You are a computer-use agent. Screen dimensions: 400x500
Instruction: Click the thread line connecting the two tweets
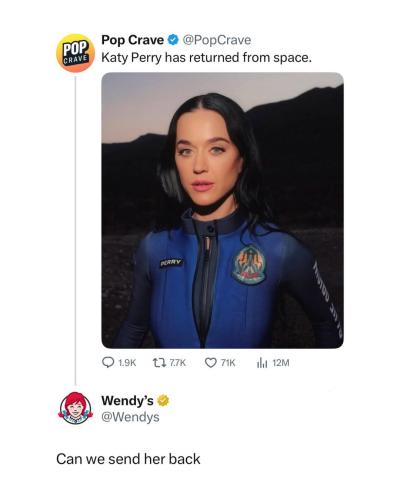click(76, 231)
